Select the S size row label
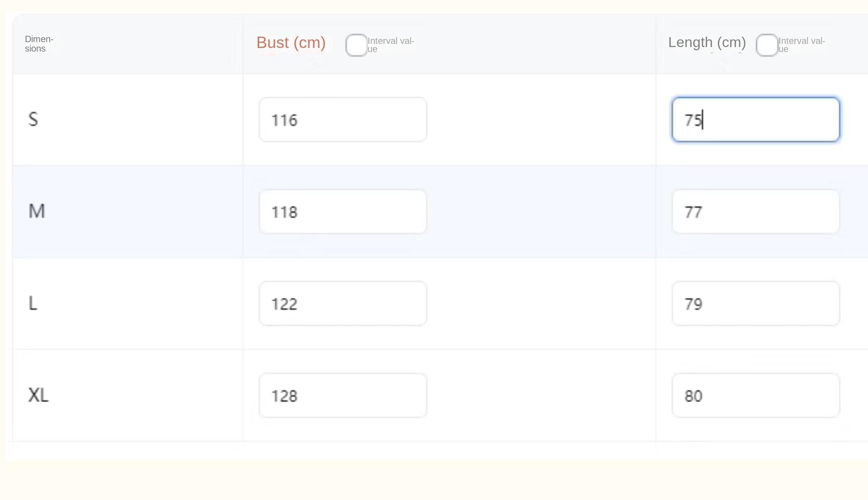The width and height of the screenshot is (868, 500). coord(33,119)
